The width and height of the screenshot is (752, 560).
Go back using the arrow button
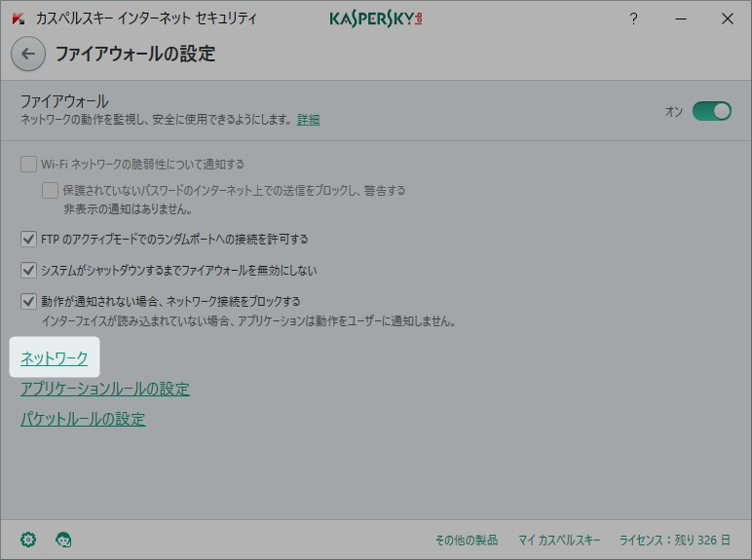click(28, 54)
